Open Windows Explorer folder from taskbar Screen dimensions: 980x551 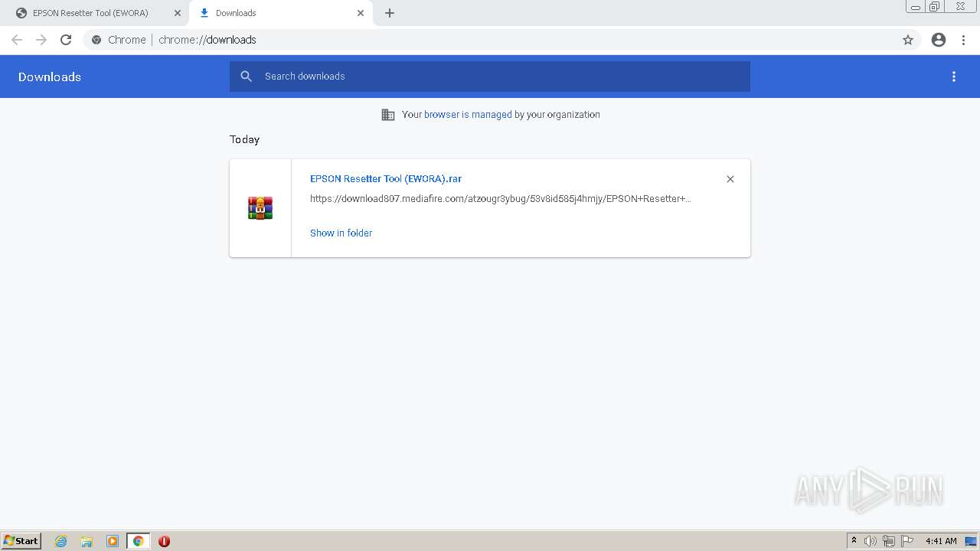coord(87,541)
